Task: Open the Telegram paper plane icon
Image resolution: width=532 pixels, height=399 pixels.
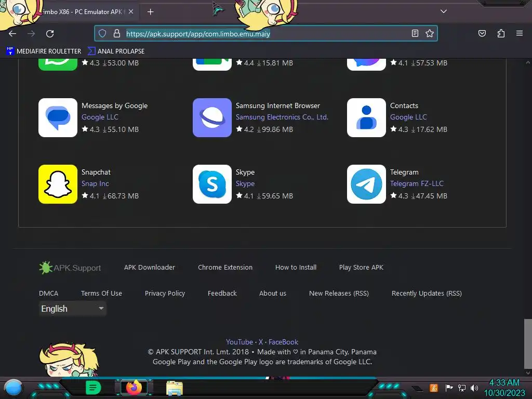Action: pos(366,184)
